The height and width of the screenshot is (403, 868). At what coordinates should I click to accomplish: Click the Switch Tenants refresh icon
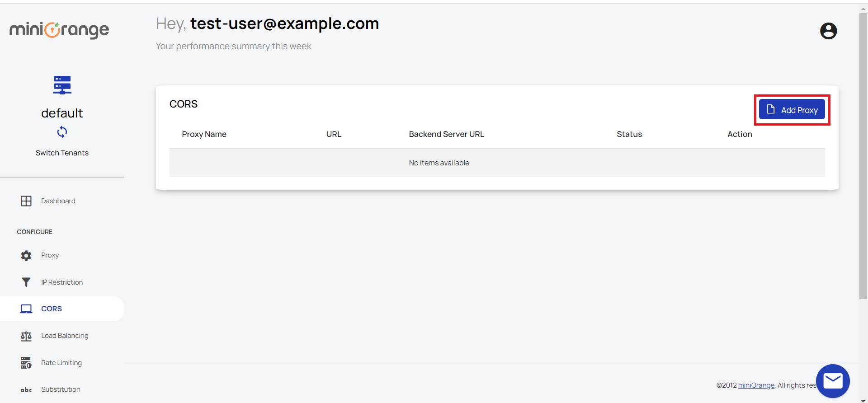click(x=62, y=132)
